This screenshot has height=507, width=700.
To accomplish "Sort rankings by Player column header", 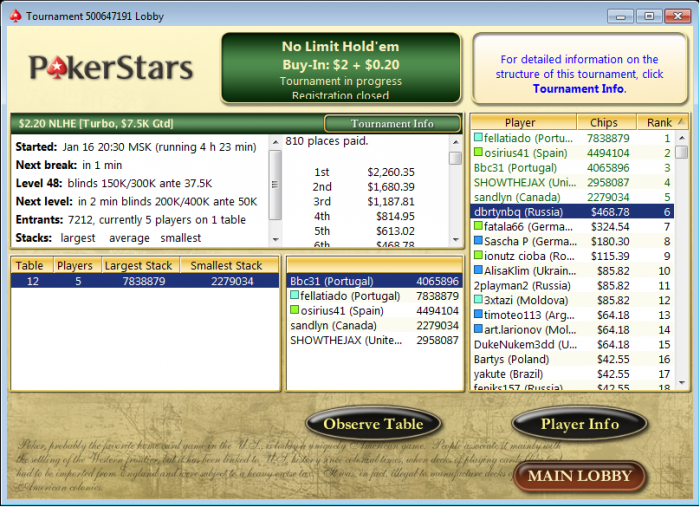I will pos(524,122).
